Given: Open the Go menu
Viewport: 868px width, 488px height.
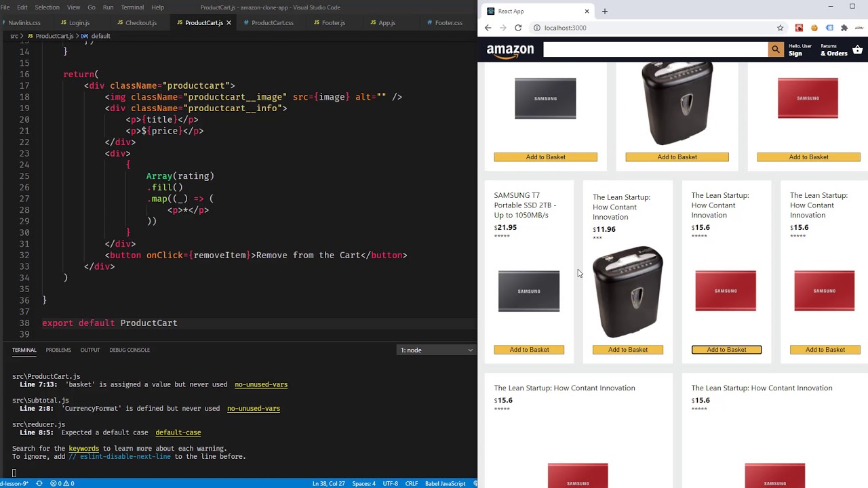Looking at the screenshot, I should click(92, 7).
